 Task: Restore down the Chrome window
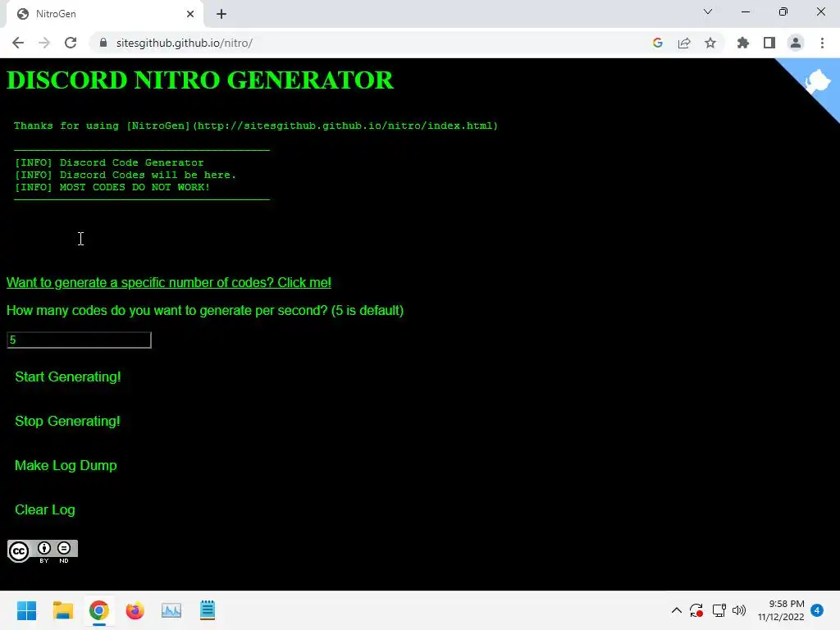coord(783,11)
